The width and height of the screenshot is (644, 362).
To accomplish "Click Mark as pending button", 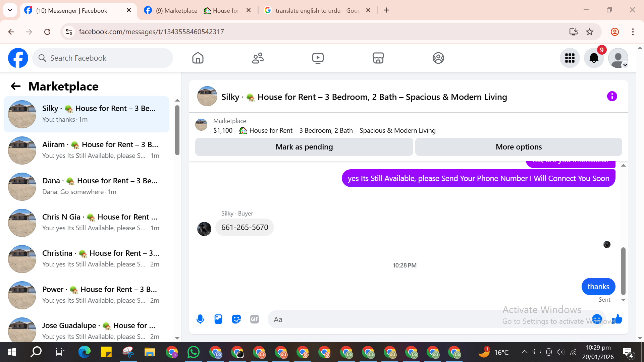I will point(304,147).
